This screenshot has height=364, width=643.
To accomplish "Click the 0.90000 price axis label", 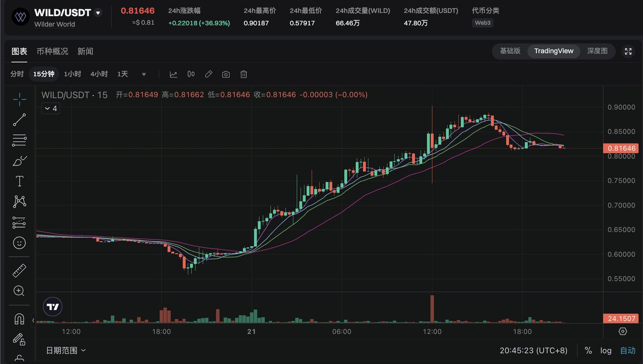I will coord(620,107).
